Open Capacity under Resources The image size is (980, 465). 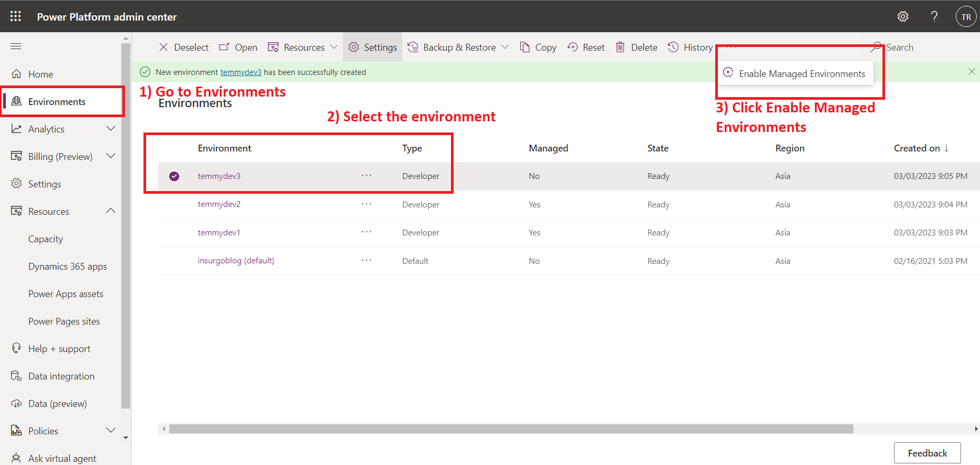click(46, 239)
